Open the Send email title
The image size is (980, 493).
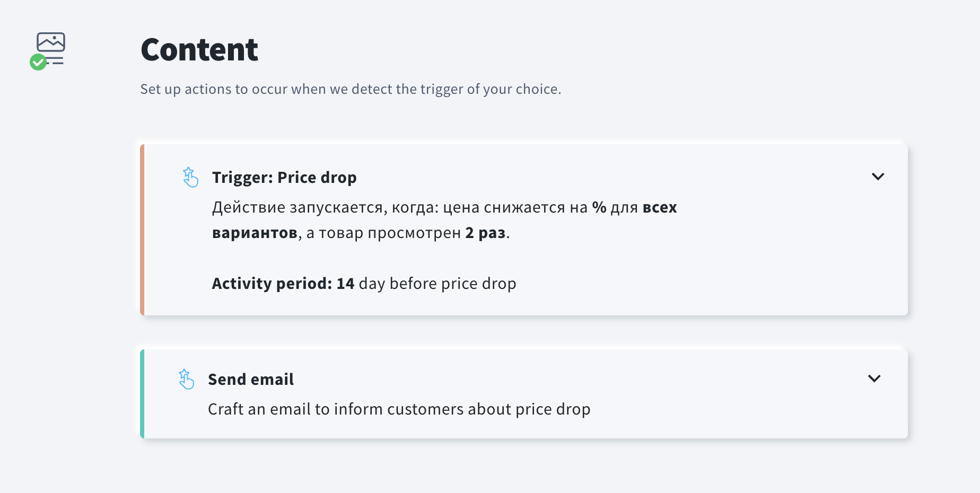coord(251,380)
